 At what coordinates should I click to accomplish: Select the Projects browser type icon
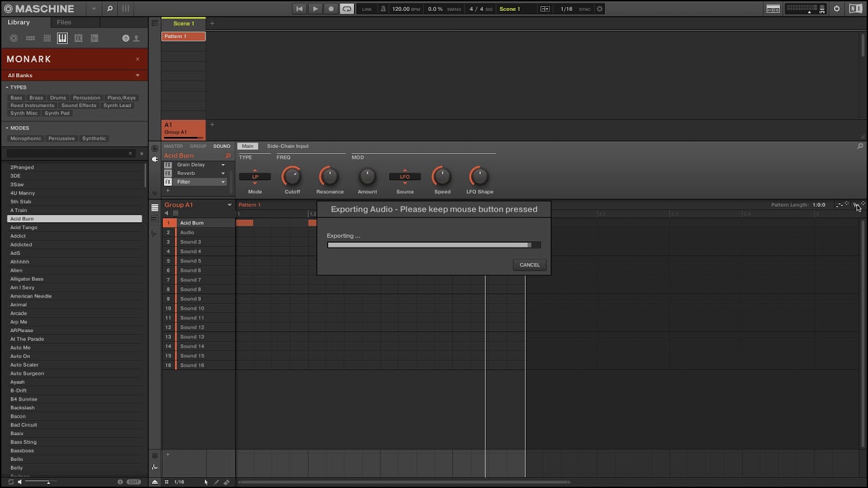[x=14, y=39]
